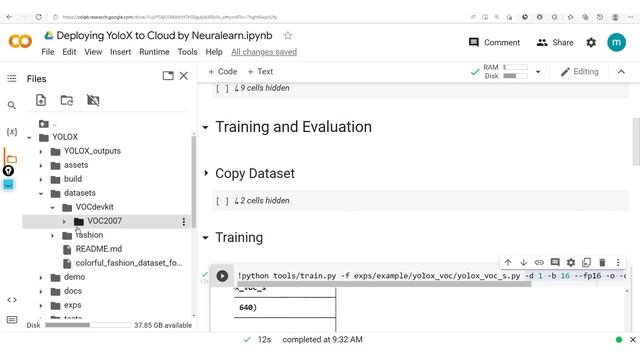Image resolution: width=640 pixels, height=360 pixels.
Task: Collapse the Training and Evaluation section
Action: click(x=205, y=127)
